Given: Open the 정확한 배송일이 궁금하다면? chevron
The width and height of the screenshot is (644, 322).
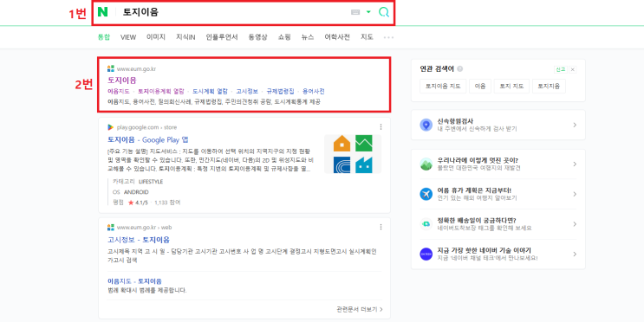Looking at the screenshot, I should [x=575, y=224].
